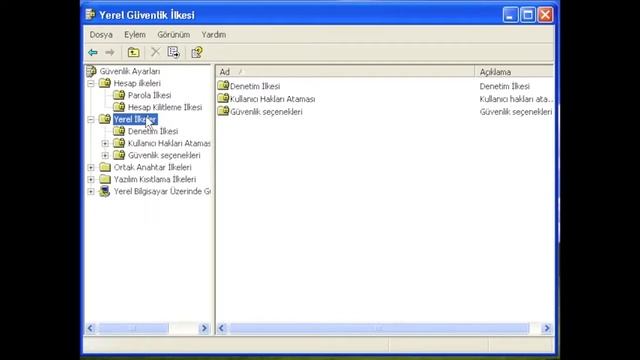
Task: Click Güvenlik seçenekleri icon in list pane
Action: click(223, 111)
